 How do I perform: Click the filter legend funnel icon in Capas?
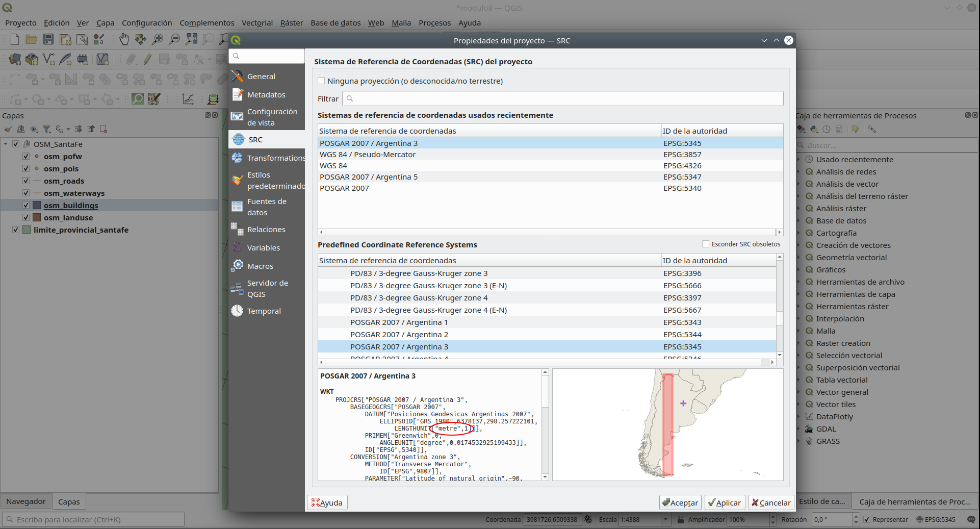(x=46, y=129)
